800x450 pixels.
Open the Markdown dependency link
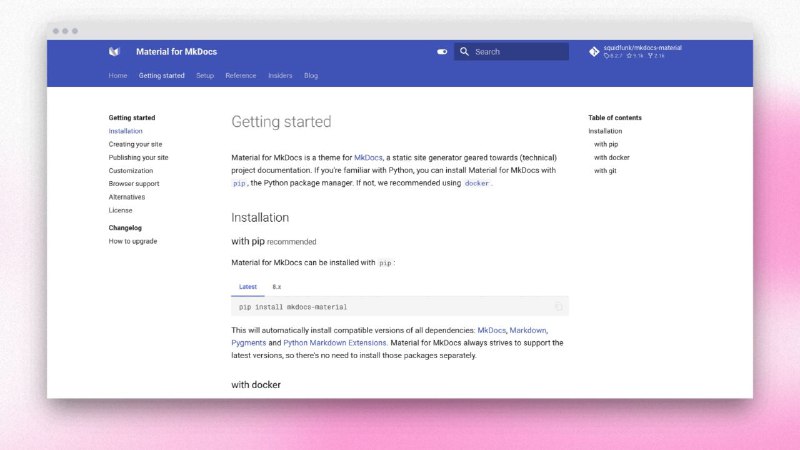click(528, 331)
